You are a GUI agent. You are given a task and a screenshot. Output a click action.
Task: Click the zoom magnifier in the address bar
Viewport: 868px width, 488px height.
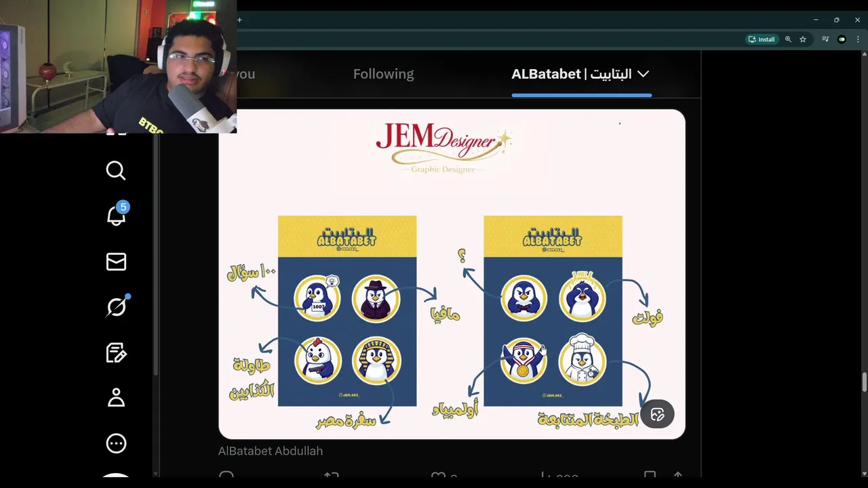click(788, 39)
